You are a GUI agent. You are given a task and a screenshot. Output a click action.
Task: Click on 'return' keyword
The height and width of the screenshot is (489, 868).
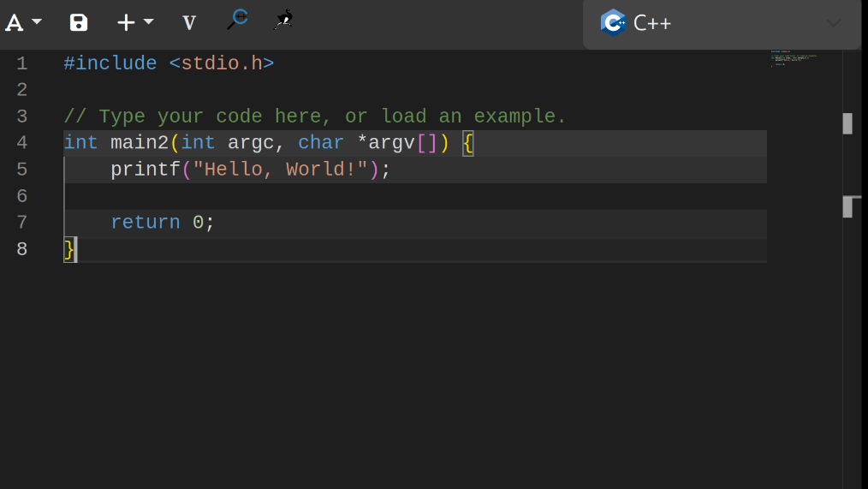point(146,223)
